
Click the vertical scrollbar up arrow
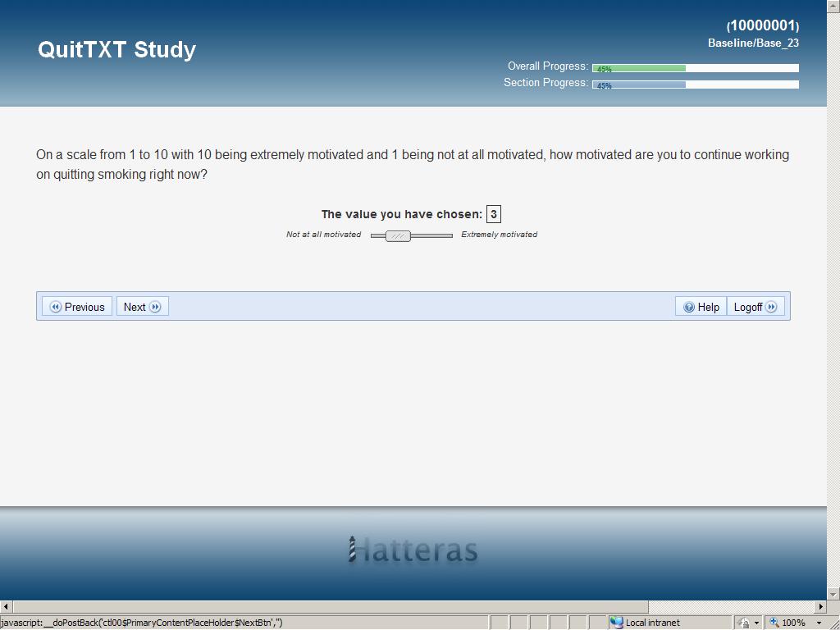[x=833, y=5]
